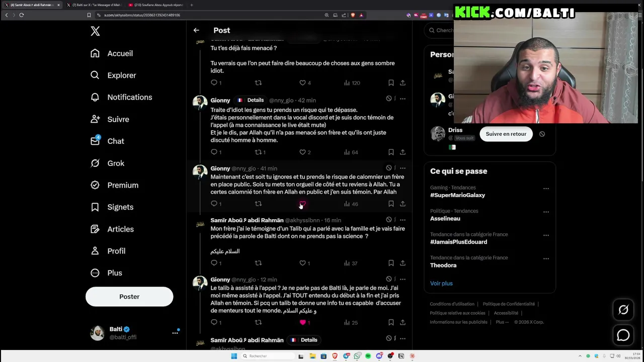Expand the Plus menu in sidebar

pos(106,273)
